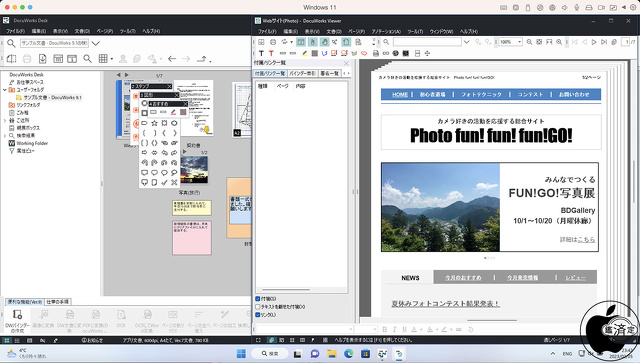Click back arrow in Desk toolbar
The height and width of the screenshot is (363, 640).
click(x=172, y=59)
